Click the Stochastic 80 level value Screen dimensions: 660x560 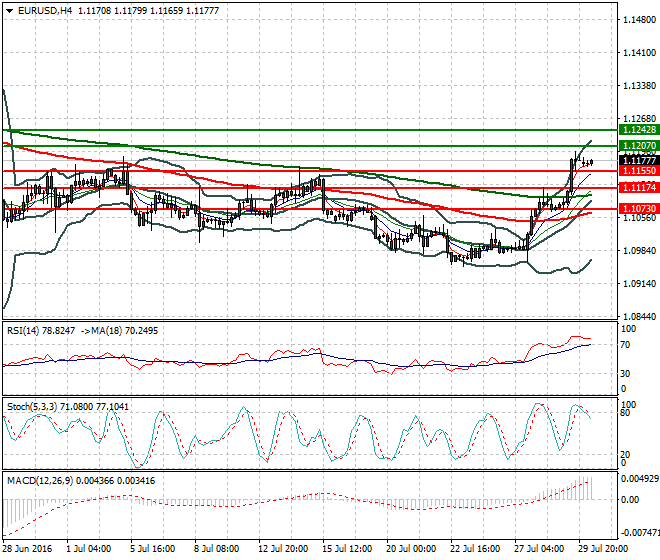tap(626, 413)
